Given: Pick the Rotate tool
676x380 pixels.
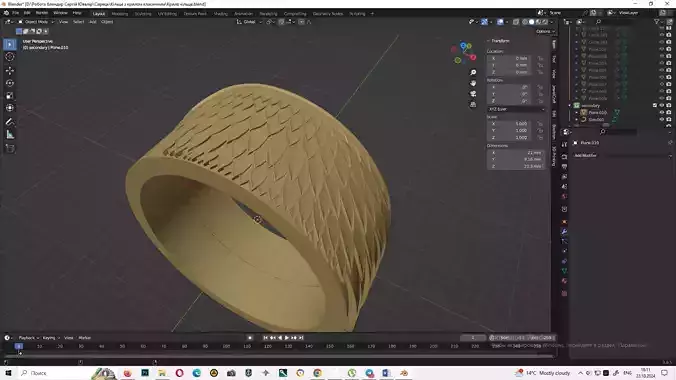Looking at the screenshot, I should [x=10, y=83].
